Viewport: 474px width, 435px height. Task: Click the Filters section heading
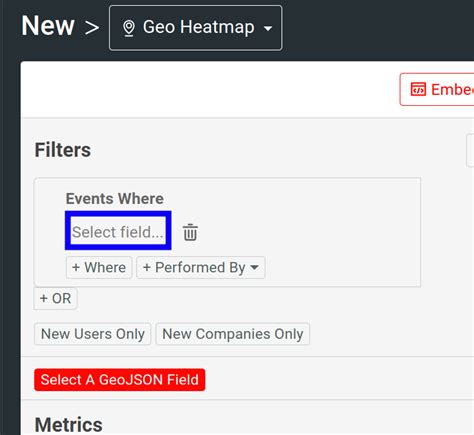tap(63, 150)
